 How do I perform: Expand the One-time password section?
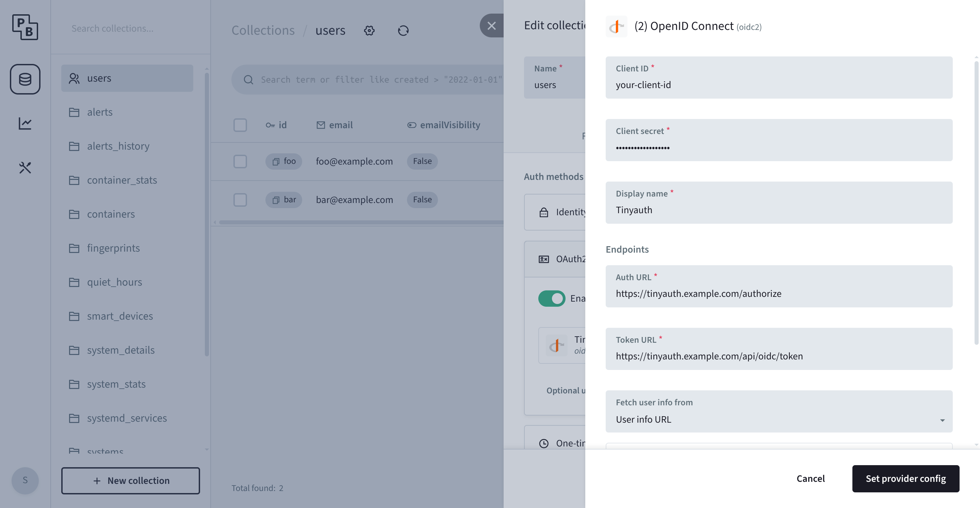click(x=555, y=437)
